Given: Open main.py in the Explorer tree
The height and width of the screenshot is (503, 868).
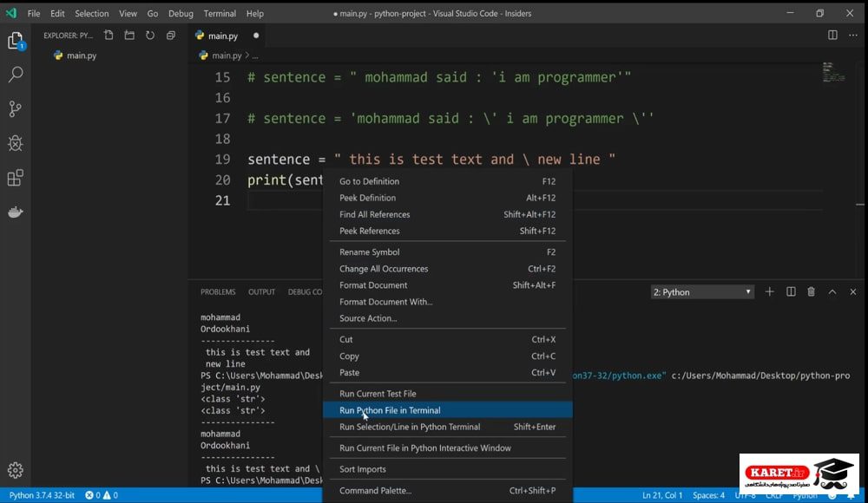Looking at the screenshot, I should [x=82, y=56].
